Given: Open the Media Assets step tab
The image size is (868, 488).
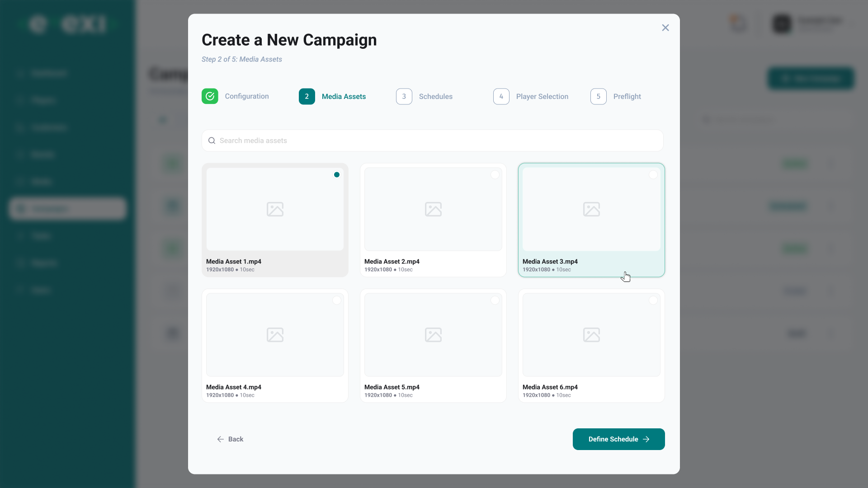Looking at the screenshot, I should [332, 96].
